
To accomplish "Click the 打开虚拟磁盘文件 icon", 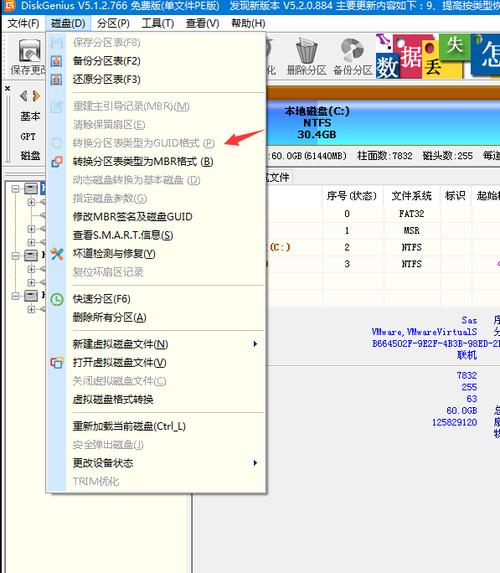I will [x=57, y=363].
